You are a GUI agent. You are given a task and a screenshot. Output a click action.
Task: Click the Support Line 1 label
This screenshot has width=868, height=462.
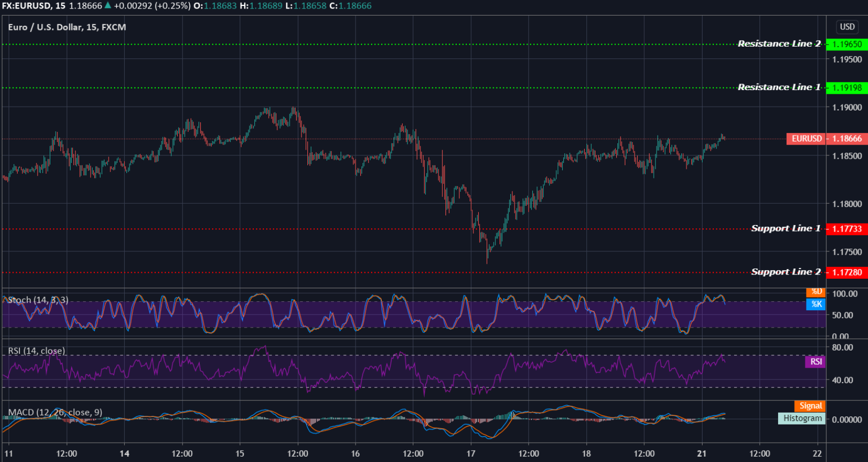[x=786, y=228]
